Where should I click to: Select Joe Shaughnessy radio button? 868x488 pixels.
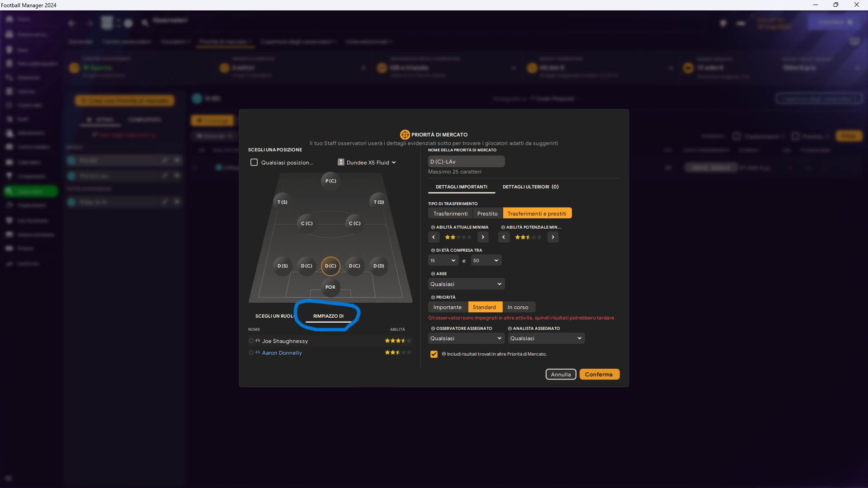click(251, 341)
